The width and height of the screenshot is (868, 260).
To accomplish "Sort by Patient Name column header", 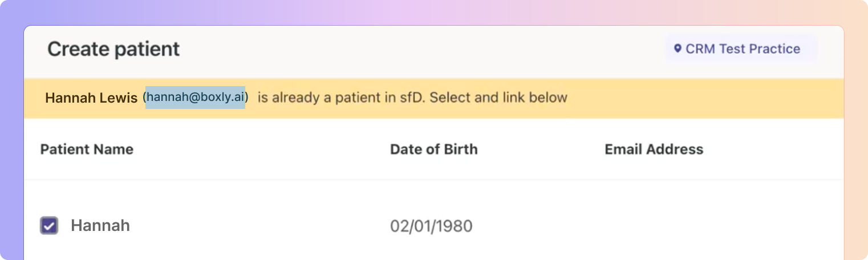I will click(87, 149).
